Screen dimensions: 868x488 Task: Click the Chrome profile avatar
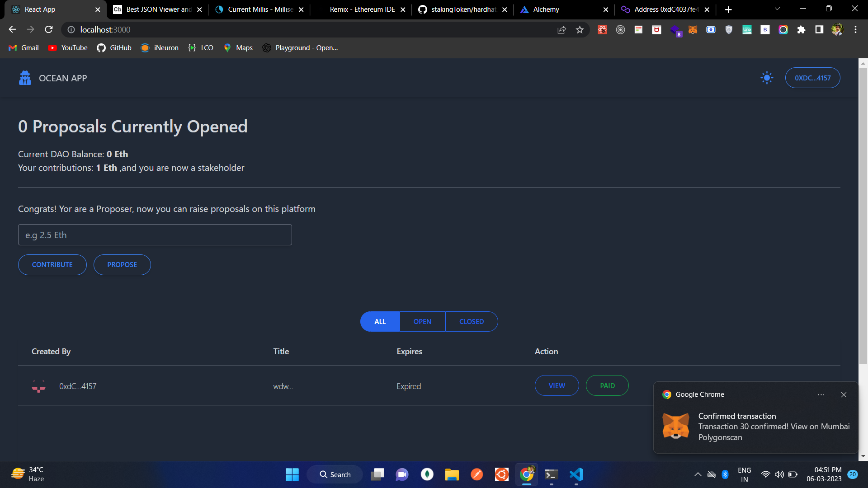(838, 29)
